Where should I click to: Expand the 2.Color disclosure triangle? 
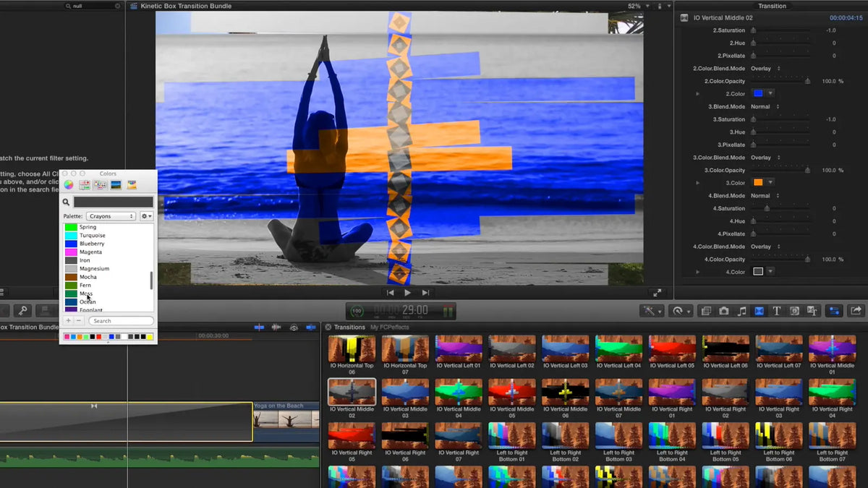698,94
